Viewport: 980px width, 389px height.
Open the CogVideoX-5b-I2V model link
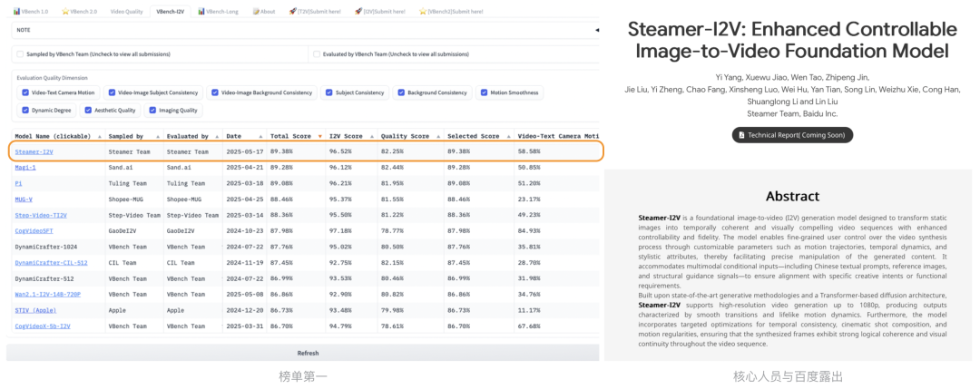pos(43,326)
